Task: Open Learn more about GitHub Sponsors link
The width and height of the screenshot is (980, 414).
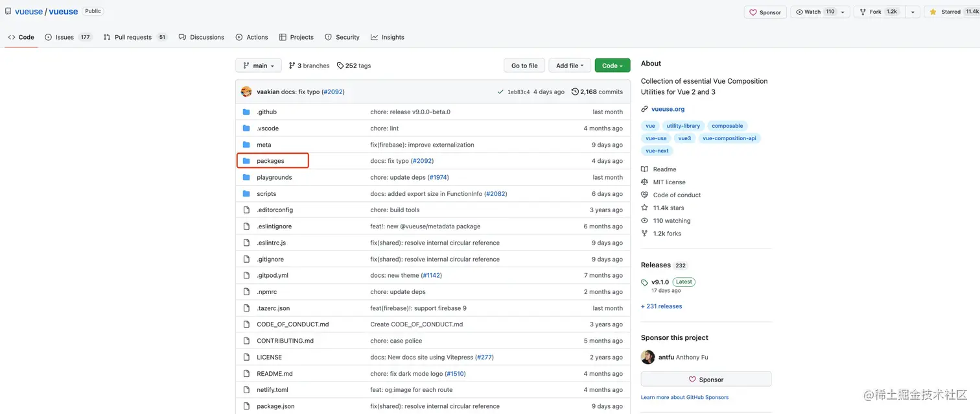Action: click(x=684, y=397)
